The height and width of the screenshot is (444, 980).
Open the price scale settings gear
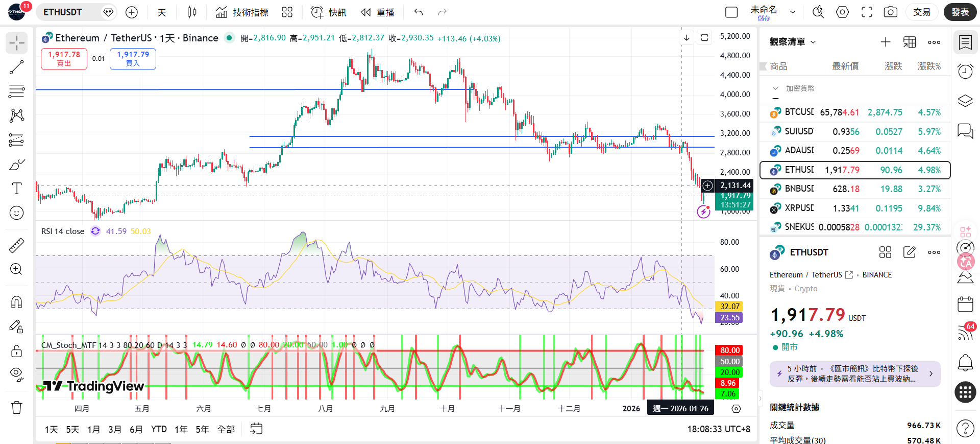pos(736,409)
